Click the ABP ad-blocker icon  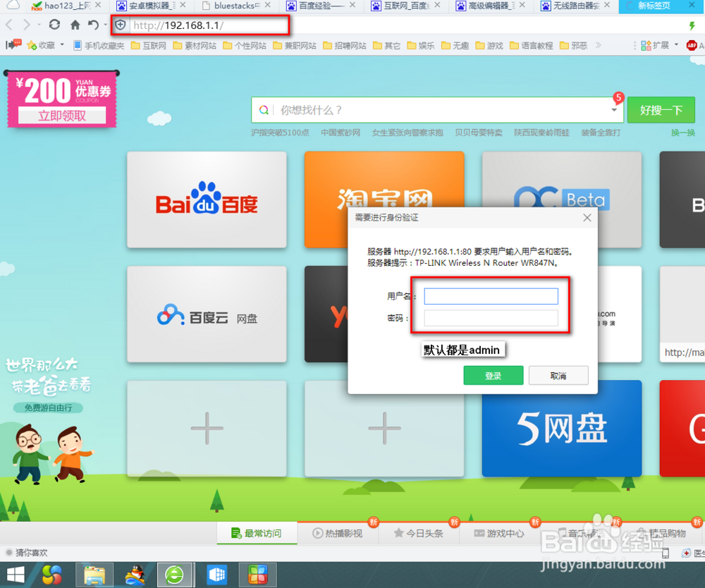tap(692, 45)
